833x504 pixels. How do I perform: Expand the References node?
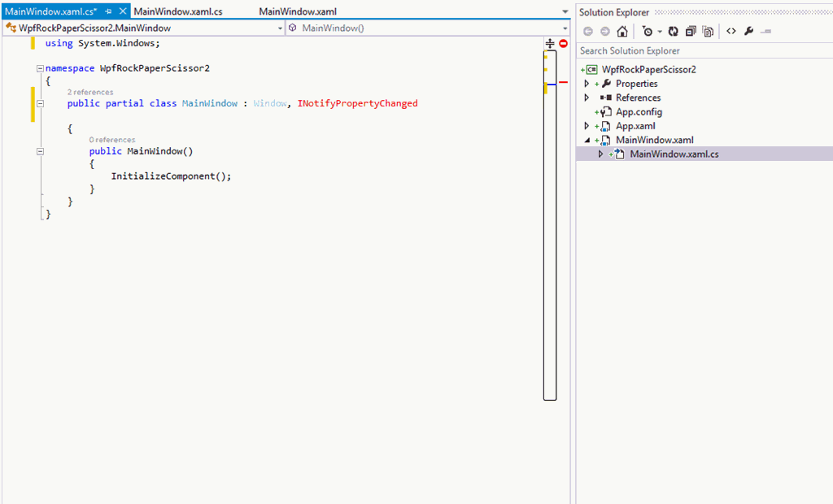(x=587, y=98)
